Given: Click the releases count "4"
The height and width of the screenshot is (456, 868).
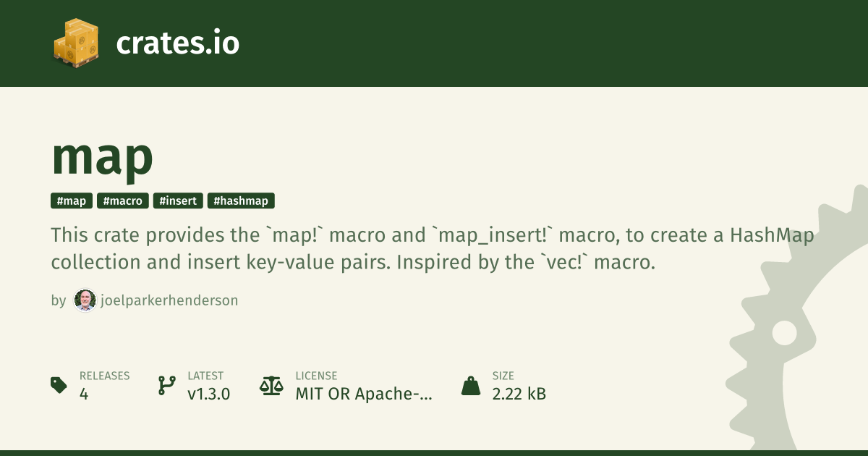Looking at the screenshot, I should 84,394.
